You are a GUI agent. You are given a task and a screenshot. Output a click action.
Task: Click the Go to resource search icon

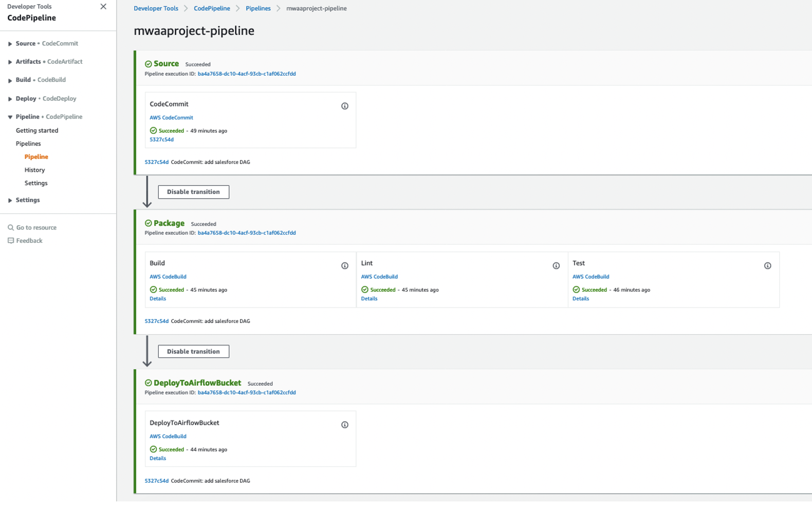(x=11, y=227)
